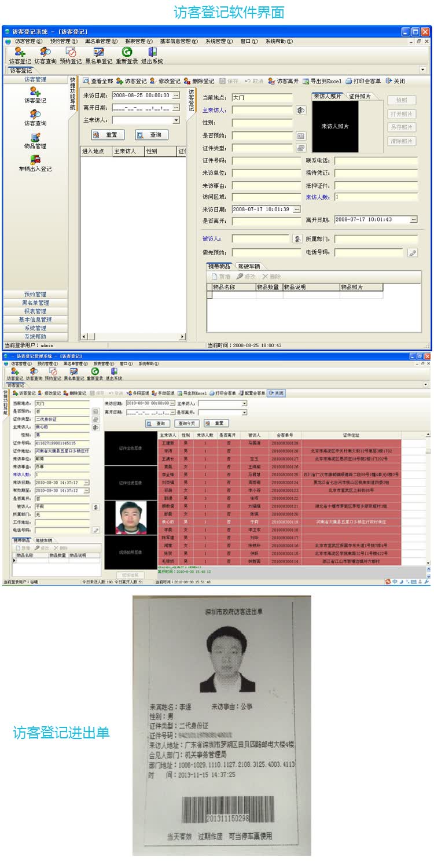434x868 pixels.
Task: Open 离开日期 date picker in upper search panel
Action: (176, 108)
